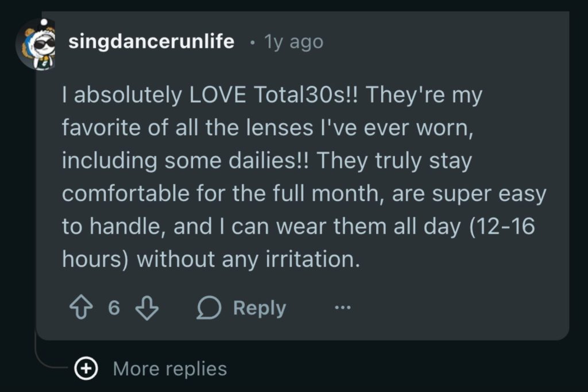Screen dimensions: 588x392
Task: Click the sunglasses snoo avatar's white status dot
Action: tap(43, 23)
